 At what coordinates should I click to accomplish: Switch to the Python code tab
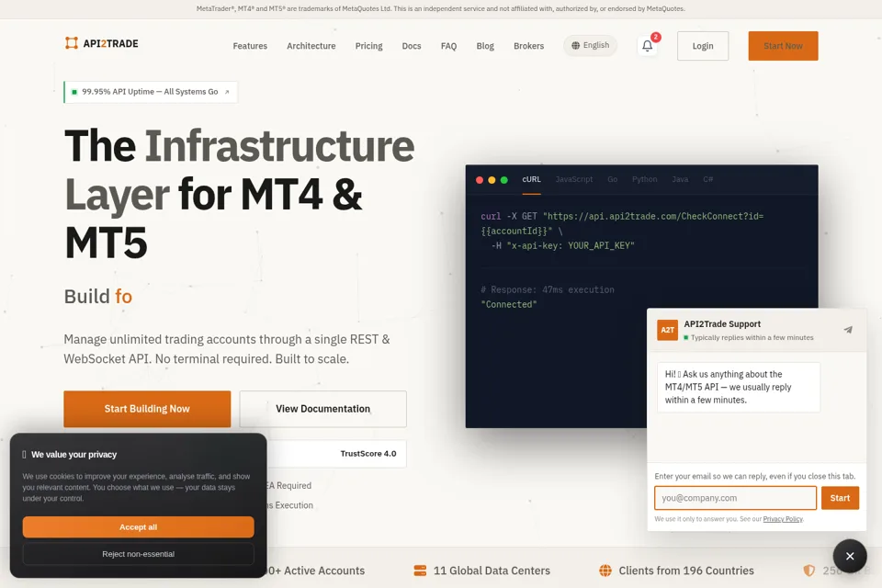click(x=644, y=179)
